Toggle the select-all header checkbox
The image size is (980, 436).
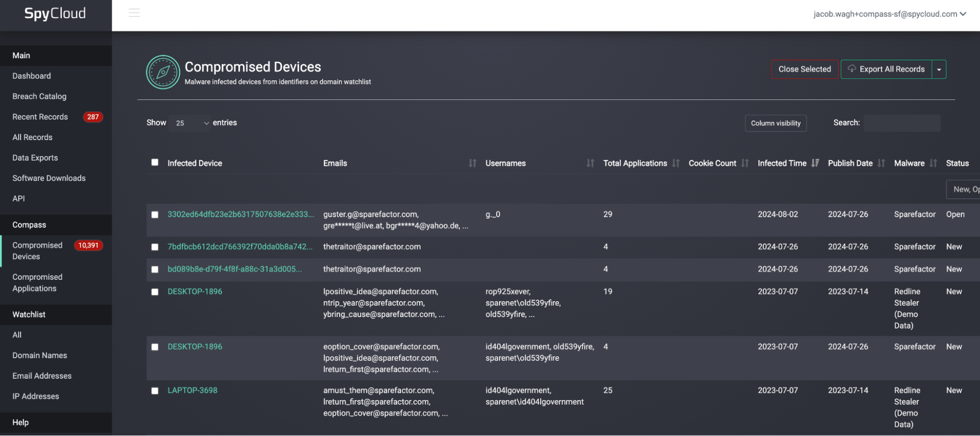155,162
